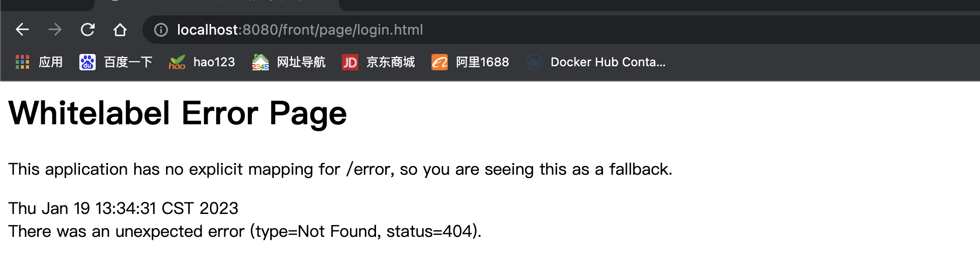Click the red JD logo icon
The width and height of the screenshot is (980, 271).
click(350, 62)
